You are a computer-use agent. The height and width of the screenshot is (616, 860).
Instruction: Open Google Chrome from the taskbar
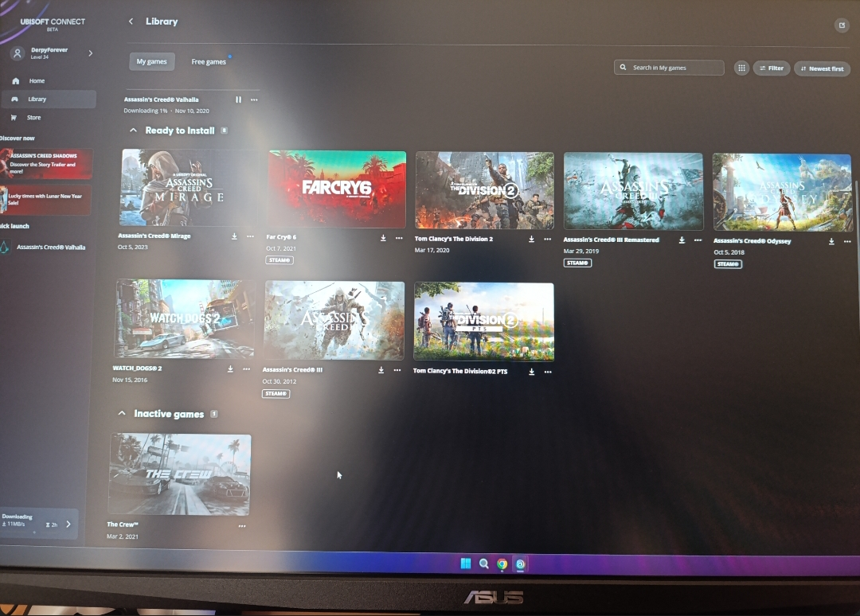502,564
